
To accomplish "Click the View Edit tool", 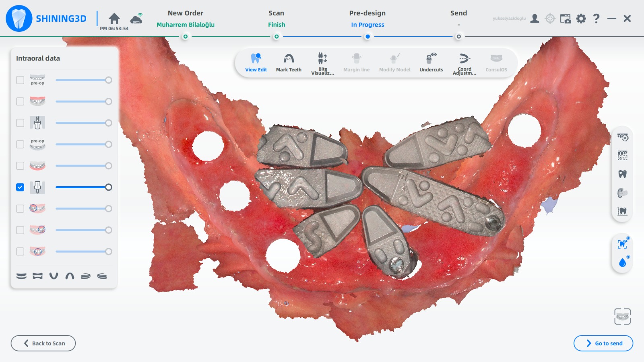I will pyautogui.click(x=256, y=63).
